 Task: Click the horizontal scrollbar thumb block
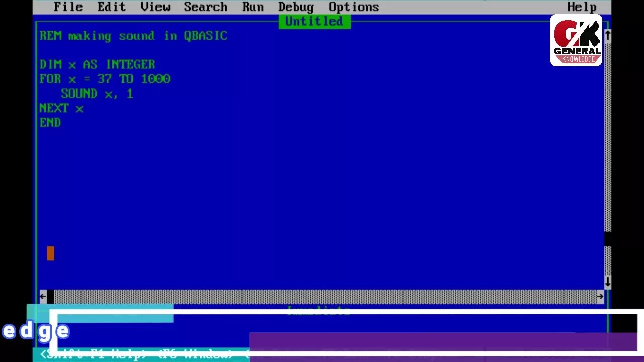coord(50,297)
